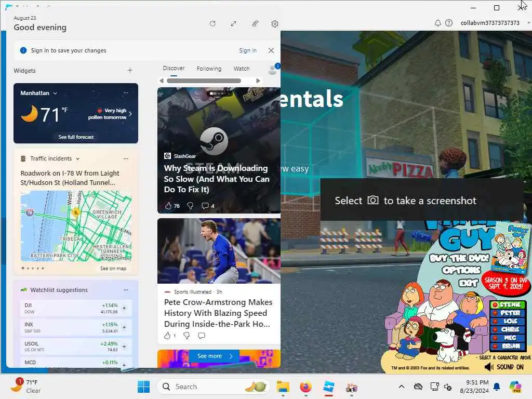Viewport: 532px width, 399px height.
Task: Select Chris character option
Action: (x=508, y=329)
